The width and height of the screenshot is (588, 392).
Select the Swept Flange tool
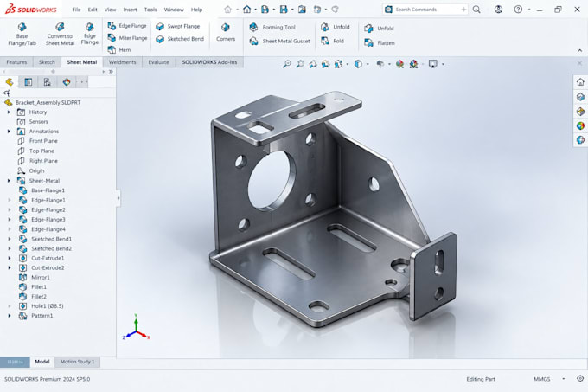pos(178,26)
